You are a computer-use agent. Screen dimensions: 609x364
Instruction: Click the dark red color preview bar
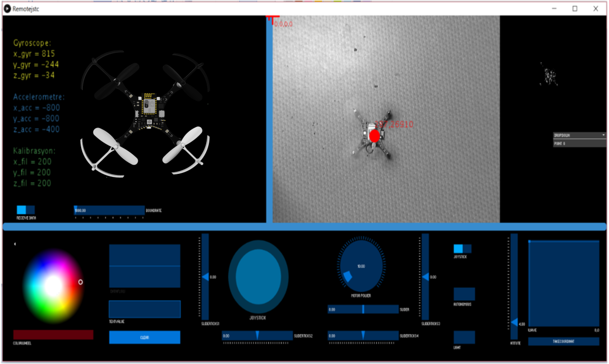click(x=53, y=335)
